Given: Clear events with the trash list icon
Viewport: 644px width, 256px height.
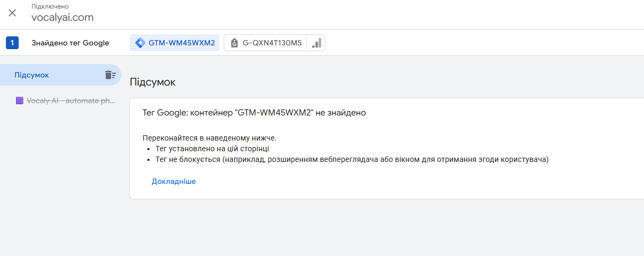Looking at the screenshot, I should coord(110,75).
